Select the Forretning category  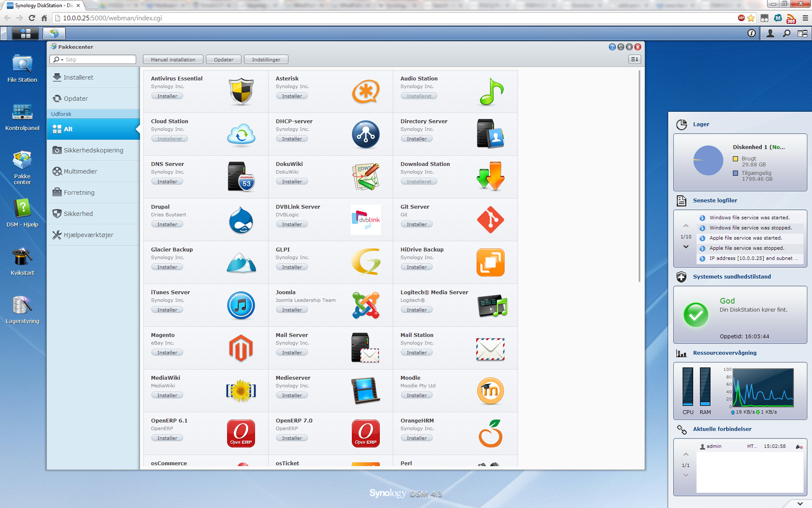[93, 193]
